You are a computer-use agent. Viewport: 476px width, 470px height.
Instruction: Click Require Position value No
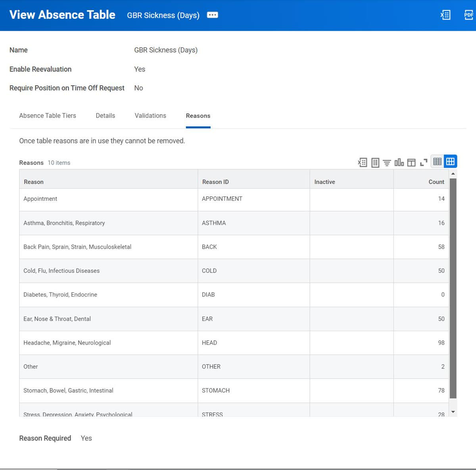tap(138, 88)
